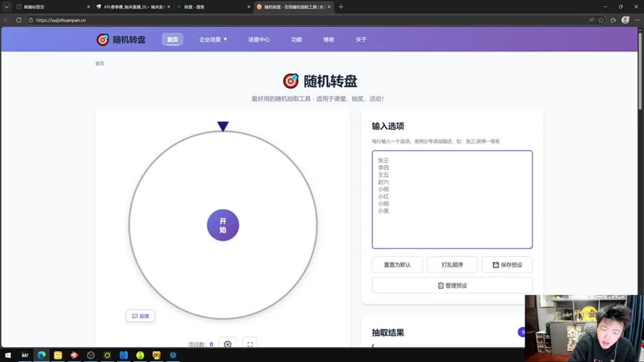Toggle the read aloud icon in the address bar
The image size is (644, 362).
[592, 20]
